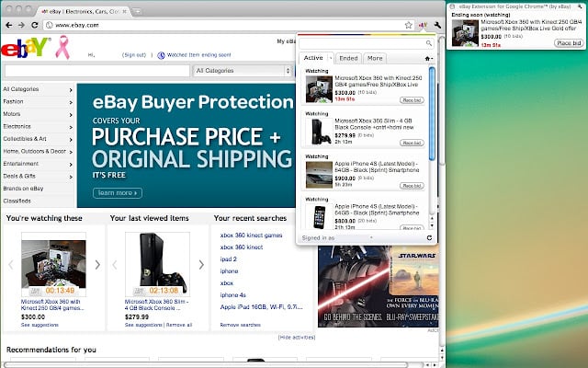588x368 pixels.
Task: Click learn more on Buyer Protection banner
Action: [118, 193]
